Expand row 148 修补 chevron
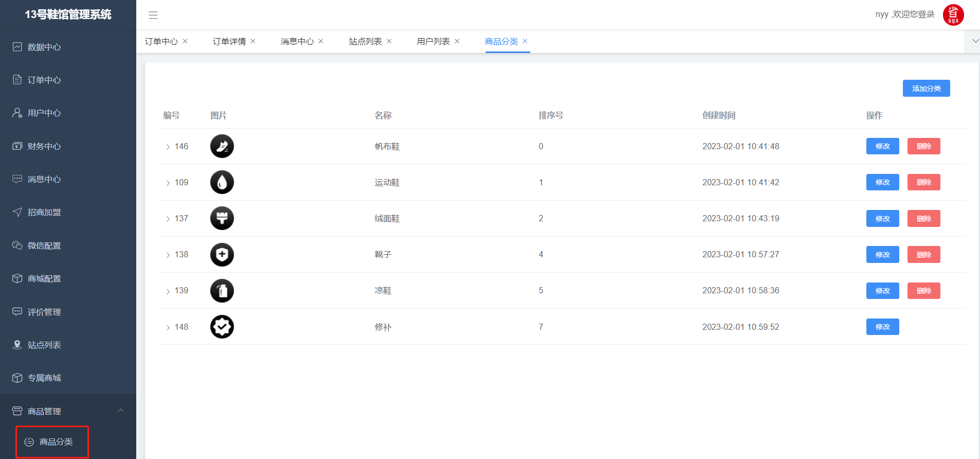 pos(168,327)
